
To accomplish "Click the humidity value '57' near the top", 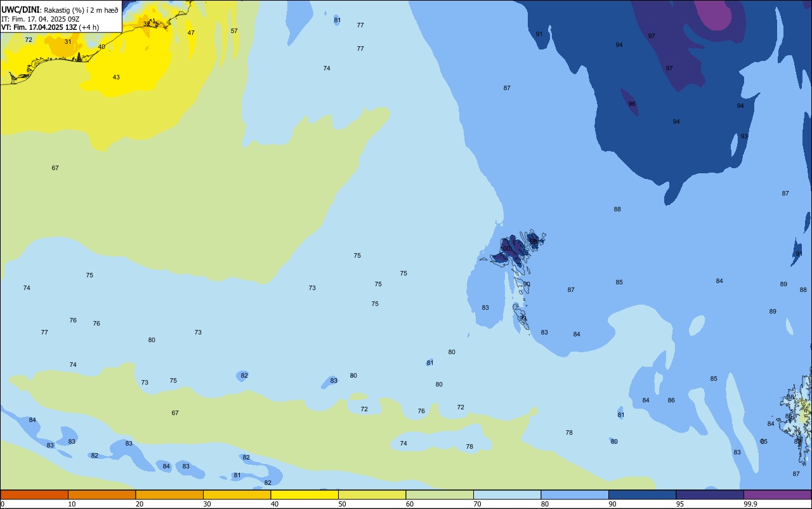I will point(234,31).
